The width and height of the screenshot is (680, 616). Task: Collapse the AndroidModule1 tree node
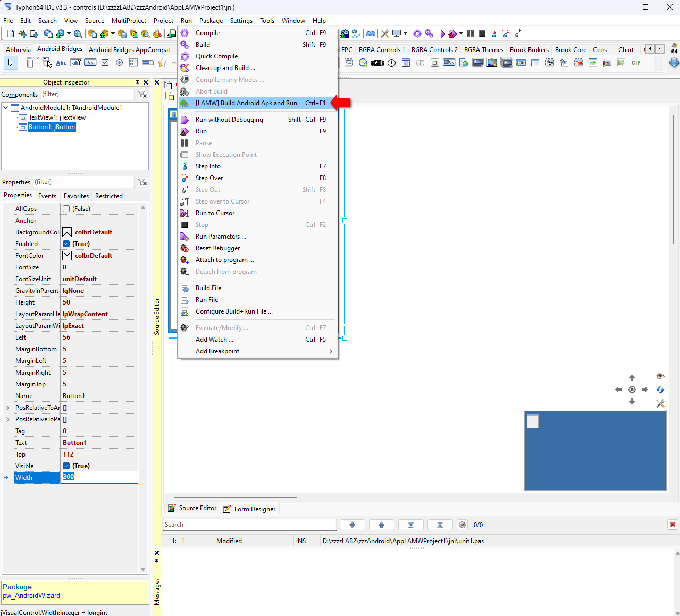pos(6,107)
